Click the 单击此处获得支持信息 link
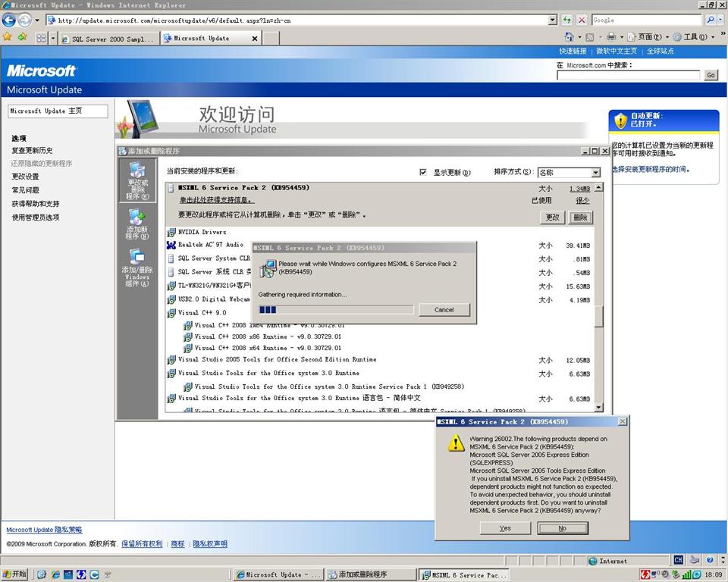The image size is (728, 582). point(217,201)
